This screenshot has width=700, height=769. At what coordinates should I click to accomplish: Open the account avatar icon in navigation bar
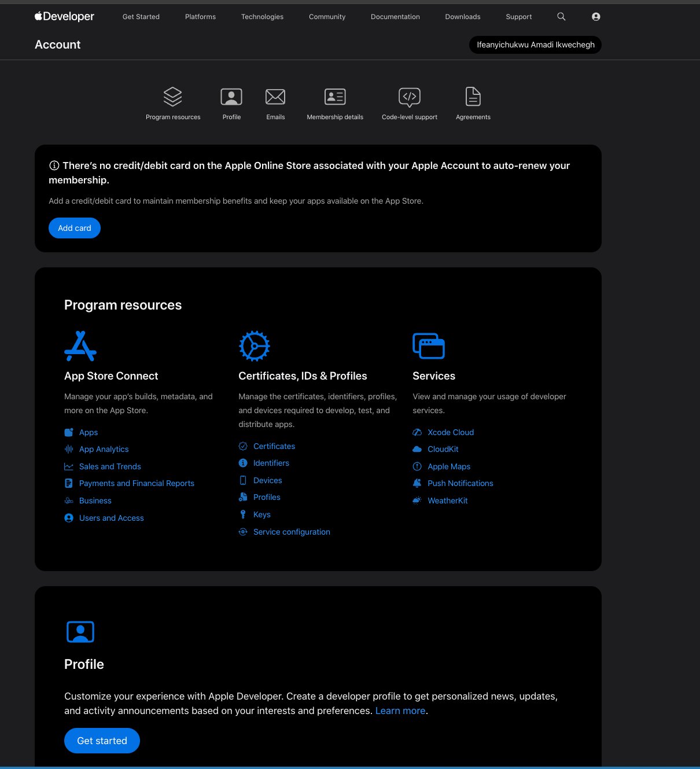(596, 16)
